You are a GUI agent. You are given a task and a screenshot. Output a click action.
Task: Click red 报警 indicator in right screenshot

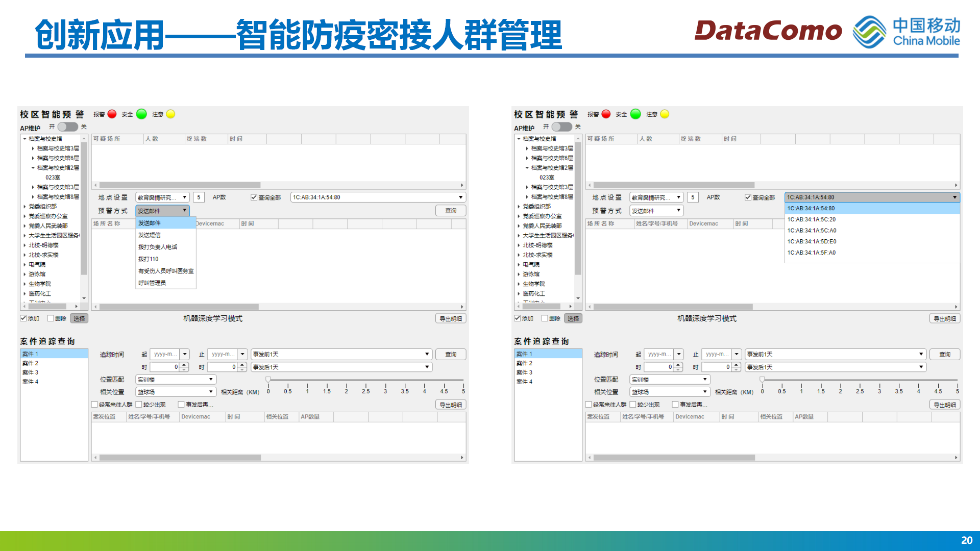coord(606,114)
